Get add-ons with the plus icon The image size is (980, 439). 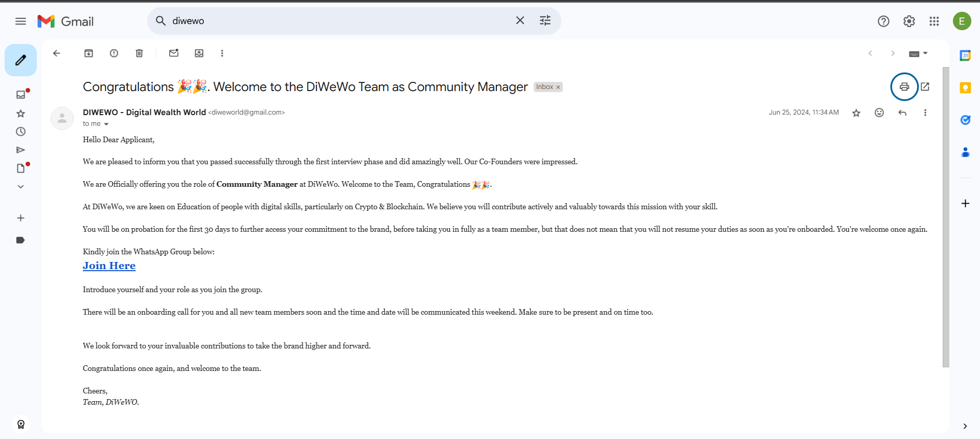(x=965, y=204)
